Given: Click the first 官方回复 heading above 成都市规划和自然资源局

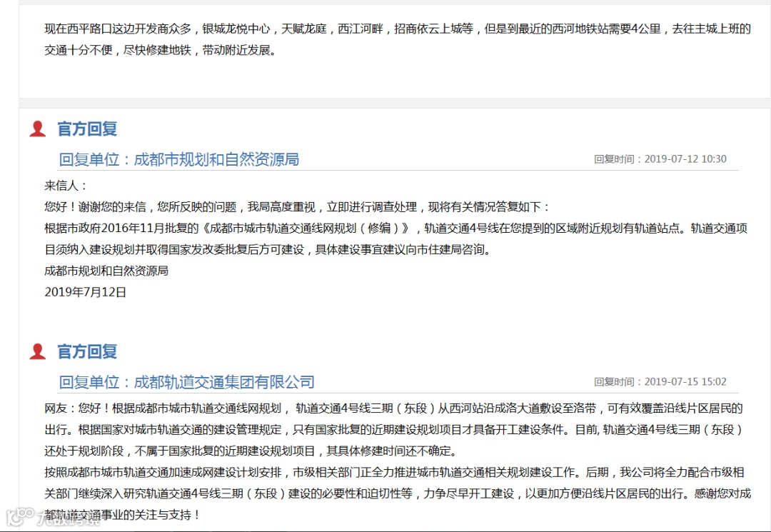Looking at the screenshot, I should 87,129.
